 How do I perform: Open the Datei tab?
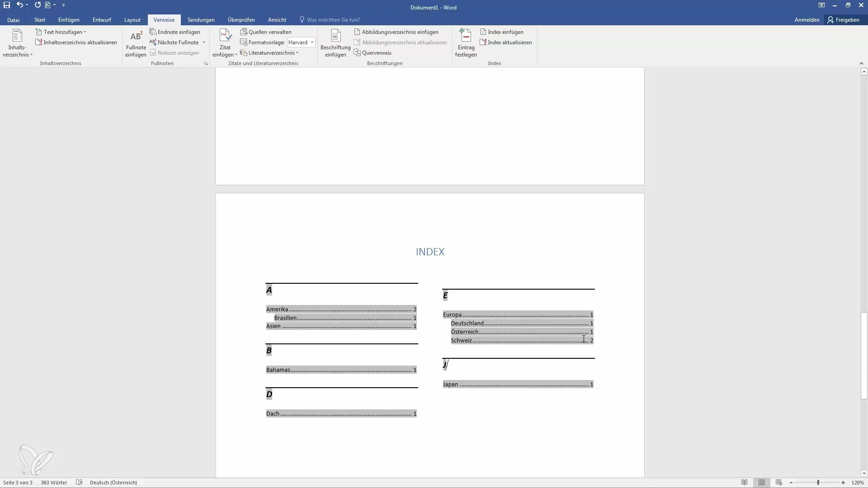click(13, 20)
